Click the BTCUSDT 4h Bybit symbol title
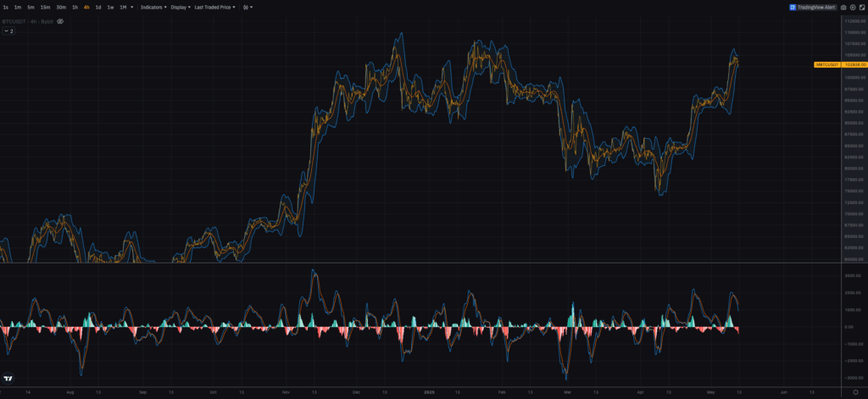Image resolution: width=868 pixels, height=399 pixels. click(28, 20)
